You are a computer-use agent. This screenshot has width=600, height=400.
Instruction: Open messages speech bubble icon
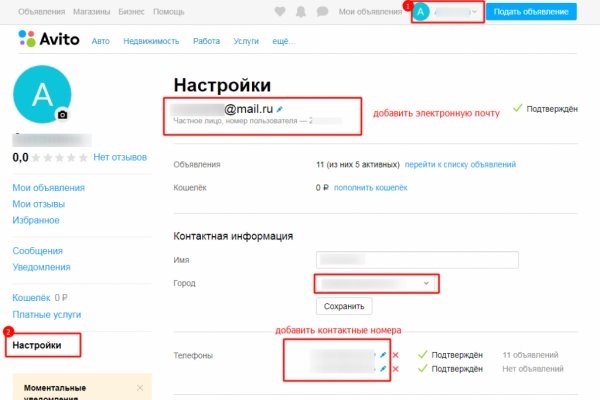pos(321,12)
